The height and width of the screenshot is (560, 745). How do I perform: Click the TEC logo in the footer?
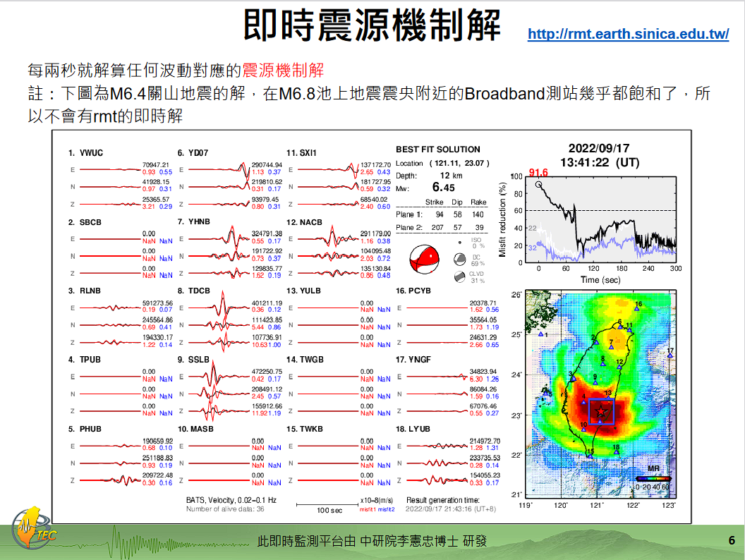click(x=33, y=528)
